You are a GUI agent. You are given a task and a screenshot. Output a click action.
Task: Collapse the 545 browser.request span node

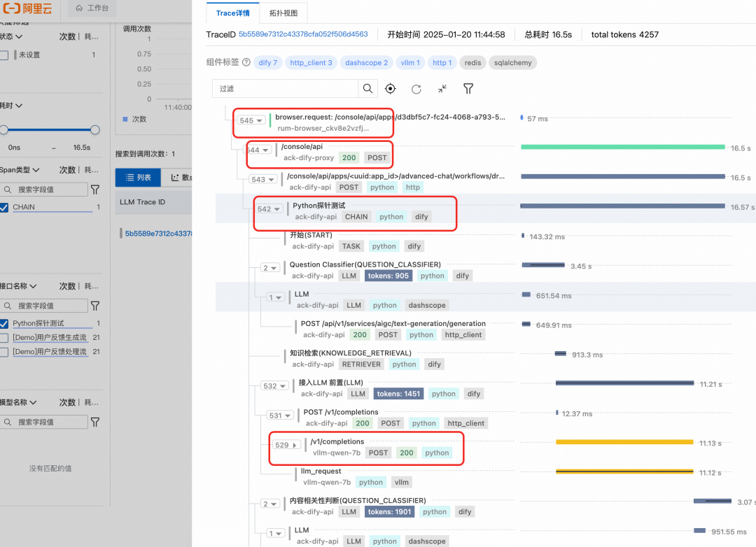pyautogui.click(x=251, y=120)
